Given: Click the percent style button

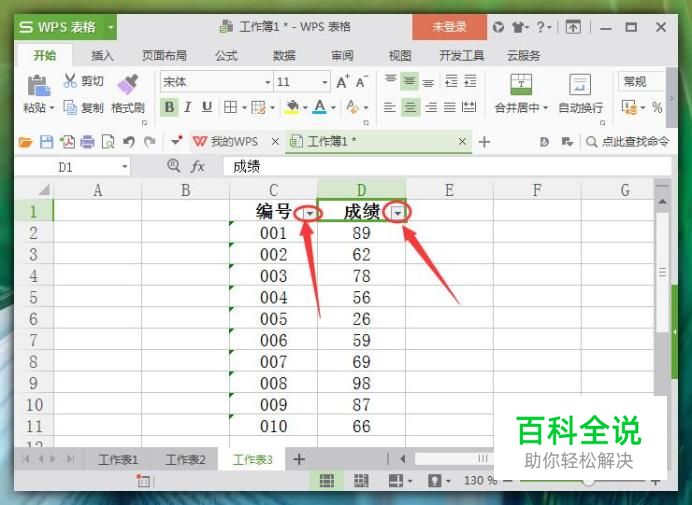Looking at the screenshot, I should (657, 107).
